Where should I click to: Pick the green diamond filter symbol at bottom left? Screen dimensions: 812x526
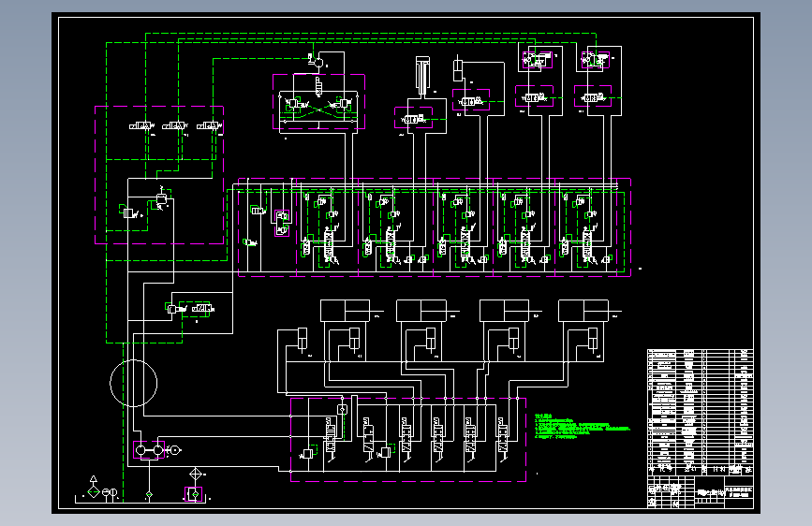94,491
